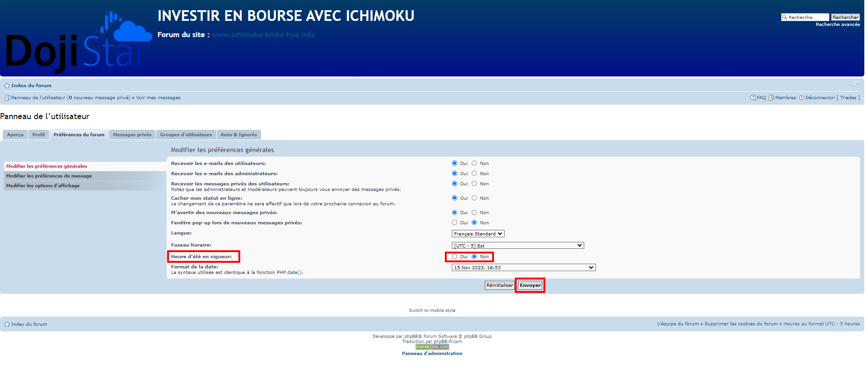Open the Messages privés tab

pos(132,135)
